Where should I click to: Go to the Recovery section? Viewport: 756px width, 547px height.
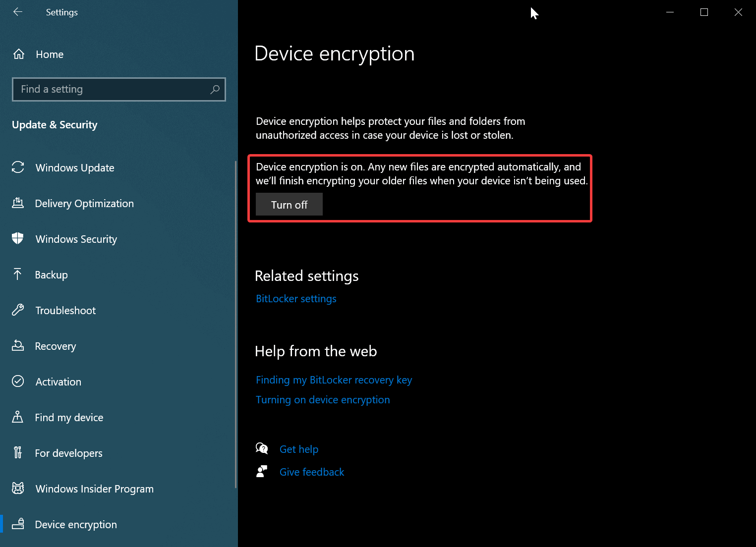click(55, 346)
